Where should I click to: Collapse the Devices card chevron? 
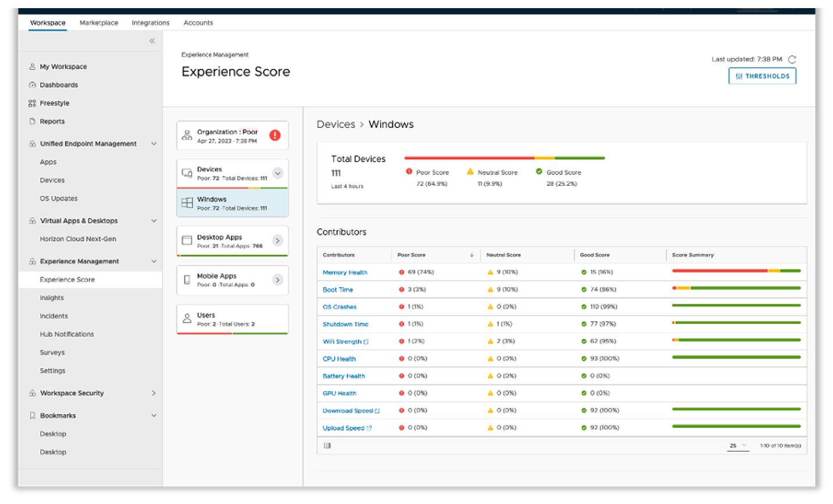coord(277,173)
